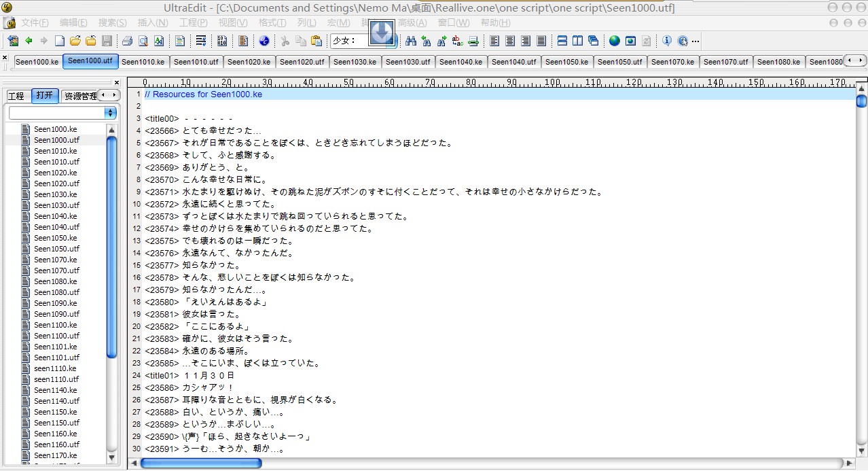
Task: Open the 编辑(E) menu
Action: [x=73, y=22]
